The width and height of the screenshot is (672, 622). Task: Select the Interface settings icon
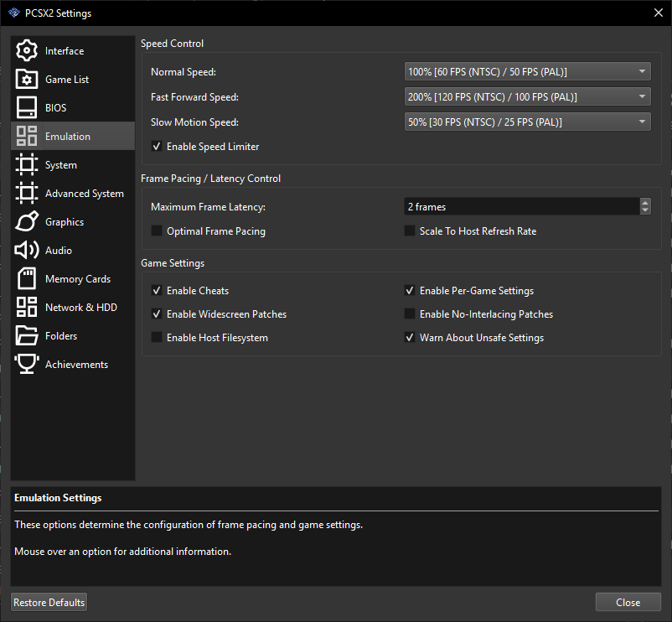coord(25,50)
